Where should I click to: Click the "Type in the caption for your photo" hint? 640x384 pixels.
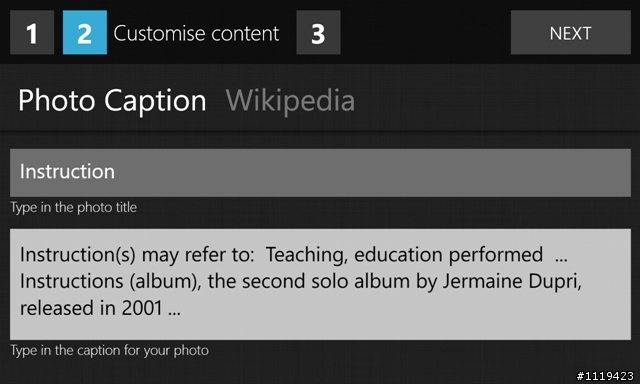coord(109,351)
